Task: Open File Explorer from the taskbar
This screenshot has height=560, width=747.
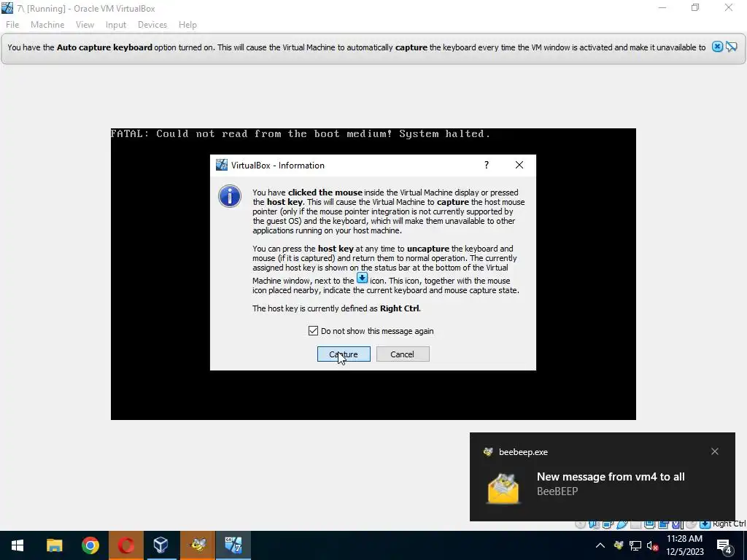Action: (x=54, y=545)
